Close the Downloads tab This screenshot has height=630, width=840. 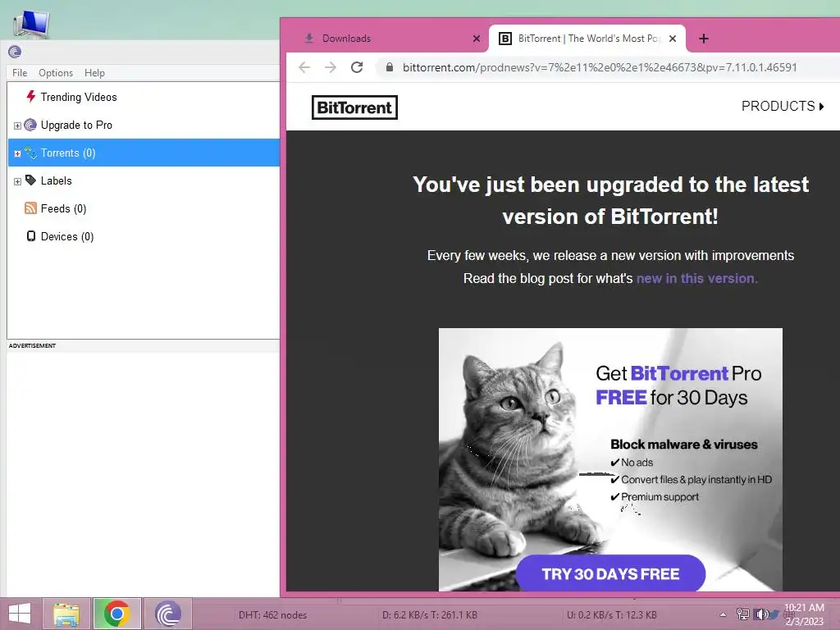click(x=477, y=39)
